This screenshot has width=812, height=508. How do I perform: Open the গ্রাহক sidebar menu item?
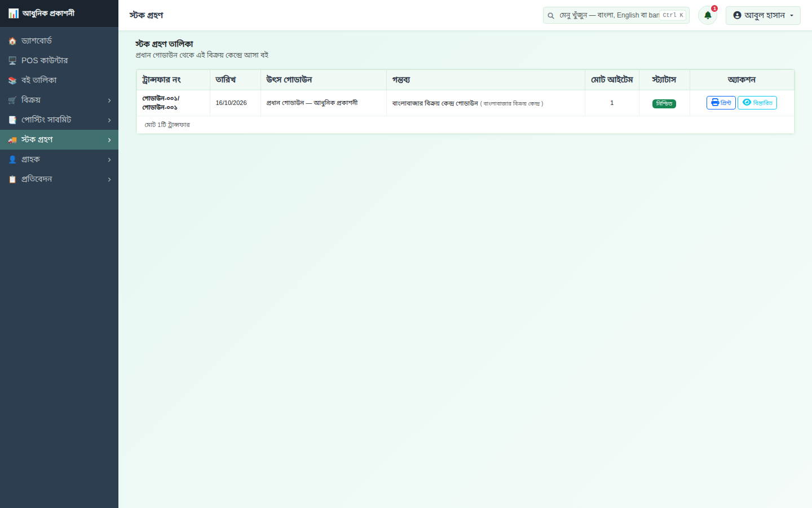coord(59,159)
